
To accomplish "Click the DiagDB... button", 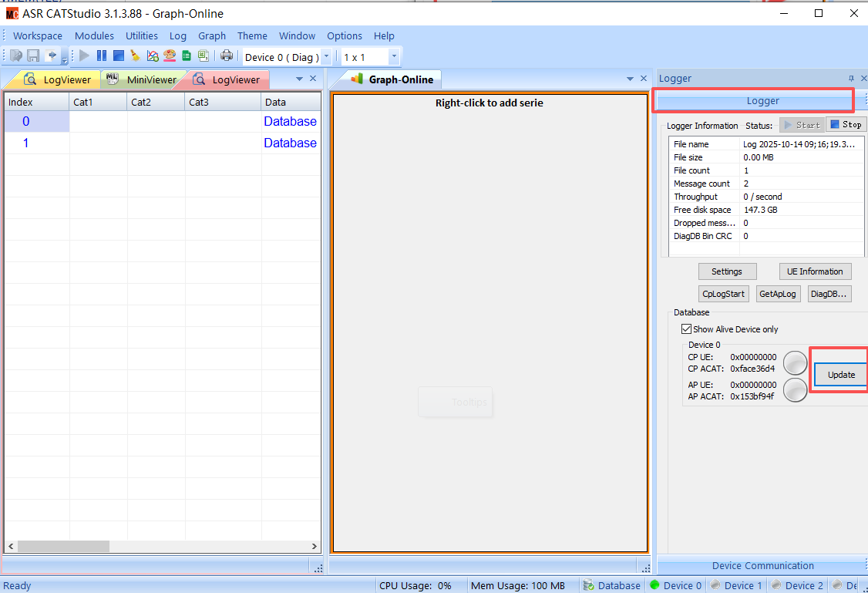I will pyautogui.click(x=829, y=294).
